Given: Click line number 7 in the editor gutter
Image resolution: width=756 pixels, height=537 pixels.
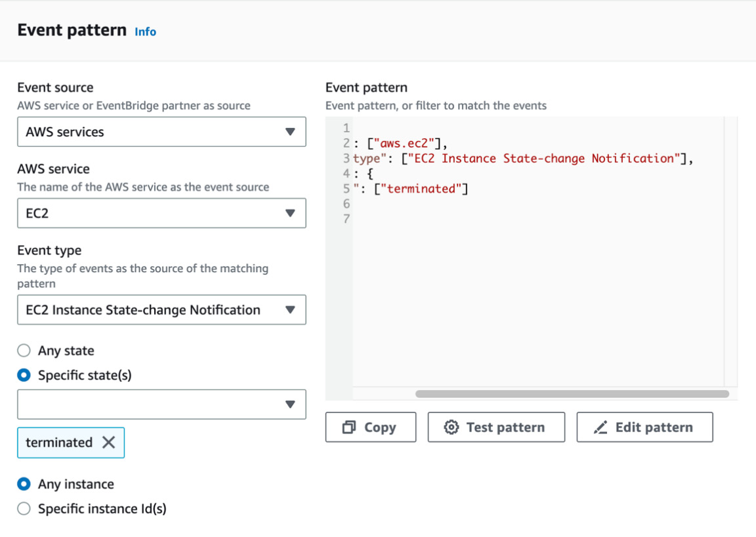Looking at the screenshot, I should click(x=346, y=218).
